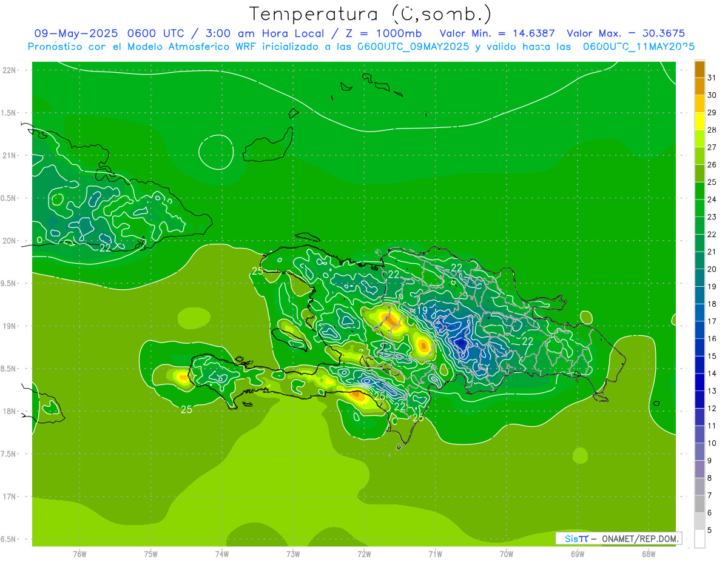The height and width of the screenshot is (562, 728).
Task: Click the legend value "26" on the color bar
Action: click(x=712, y=165)
